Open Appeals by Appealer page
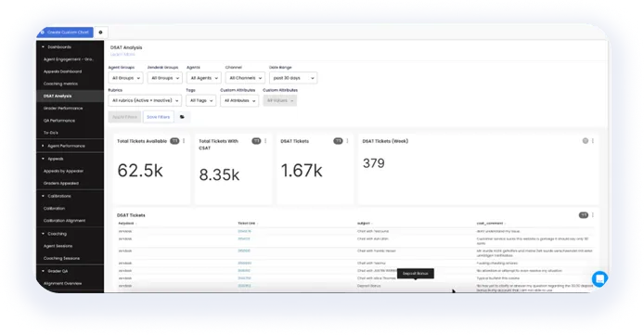The height and width of the screenshot is (335, 644). point(63,171)
